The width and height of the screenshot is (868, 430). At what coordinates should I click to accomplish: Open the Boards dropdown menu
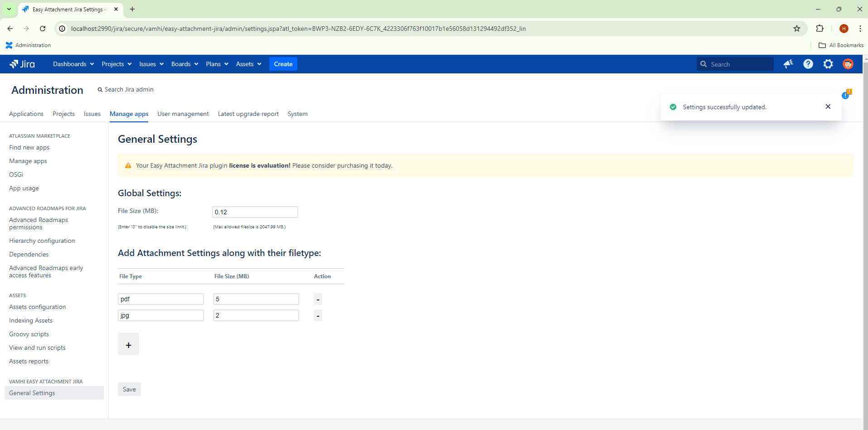(x=184, y=64)
